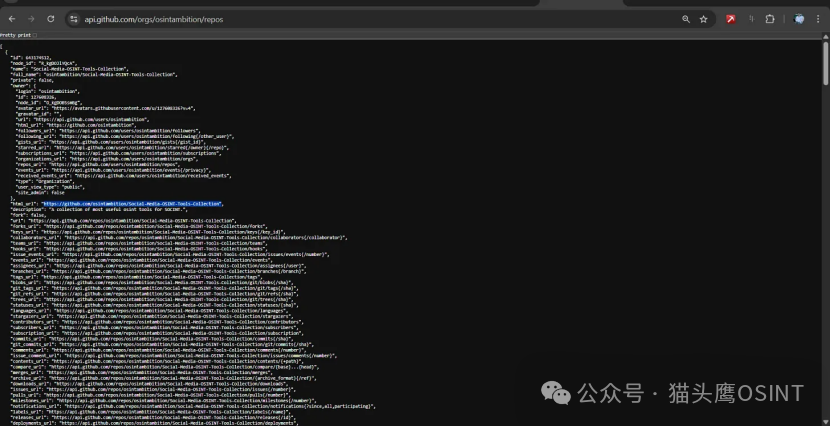
Task: Click the "name" line Social-Media-OSINT-Tools-Collection
Action: [x=69, y=69]
